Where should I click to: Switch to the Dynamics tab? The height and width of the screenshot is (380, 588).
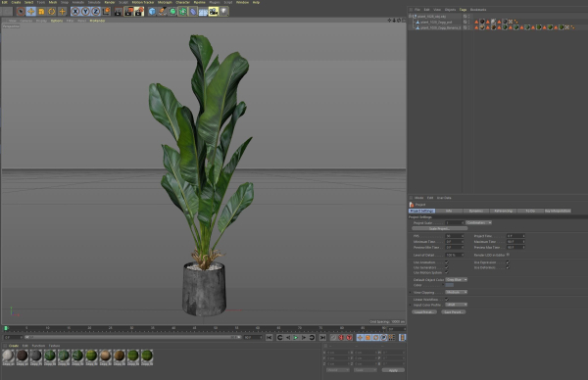tap(476, 211)
